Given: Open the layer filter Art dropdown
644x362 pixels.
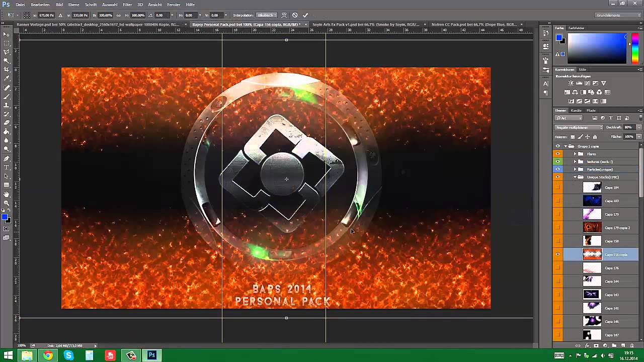Looking at the screenshot, I should click(x=569, y=118).
